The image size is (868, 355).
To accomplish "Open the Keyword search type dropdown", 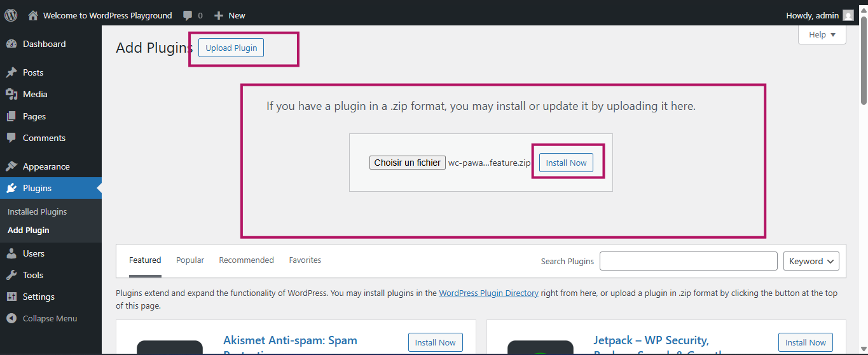I will (x=811, y=261).
